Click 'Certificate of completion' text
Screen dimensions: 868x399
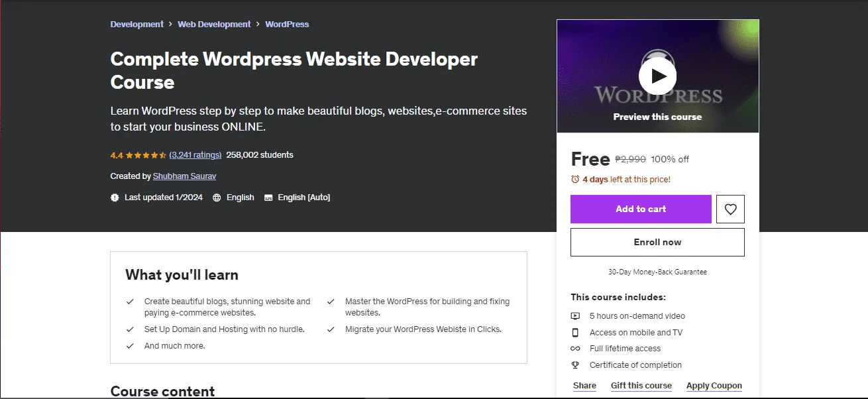click(x=635, y=365)
